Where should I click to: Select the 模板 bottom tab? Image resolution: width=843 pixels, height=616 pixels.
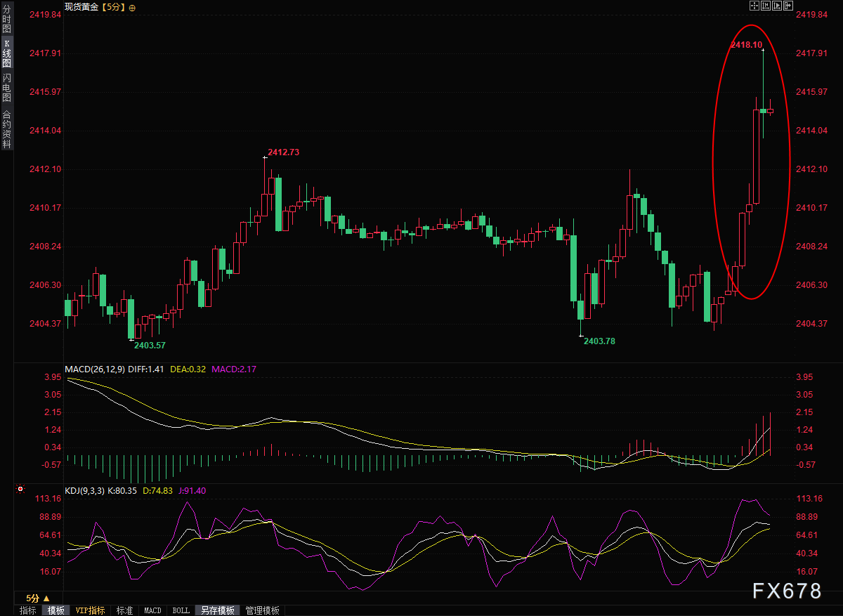56,610
